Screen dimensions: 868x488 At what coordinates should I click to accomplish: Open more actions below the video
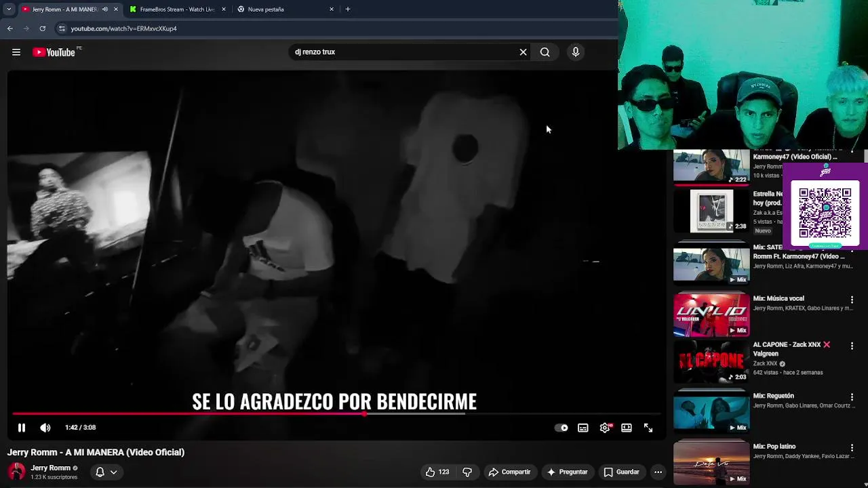[x=658, y=472]
